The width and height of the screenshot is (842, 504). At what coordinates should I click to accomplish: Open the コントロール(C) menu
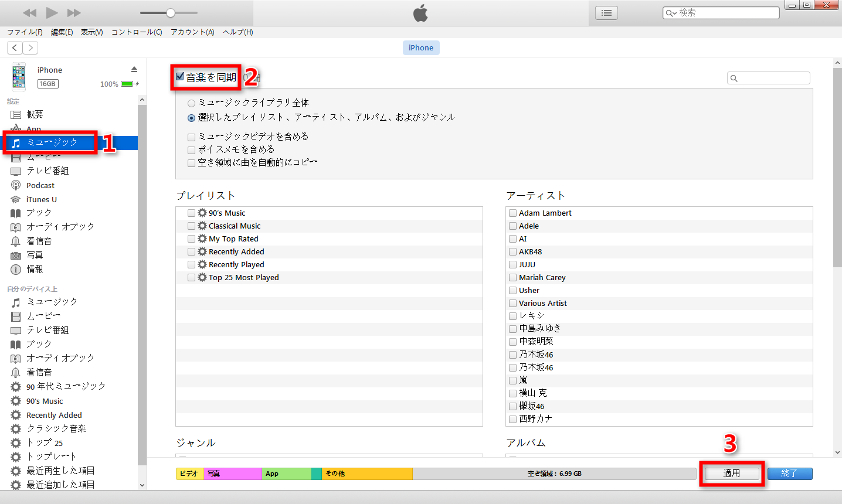coord(137,32)
